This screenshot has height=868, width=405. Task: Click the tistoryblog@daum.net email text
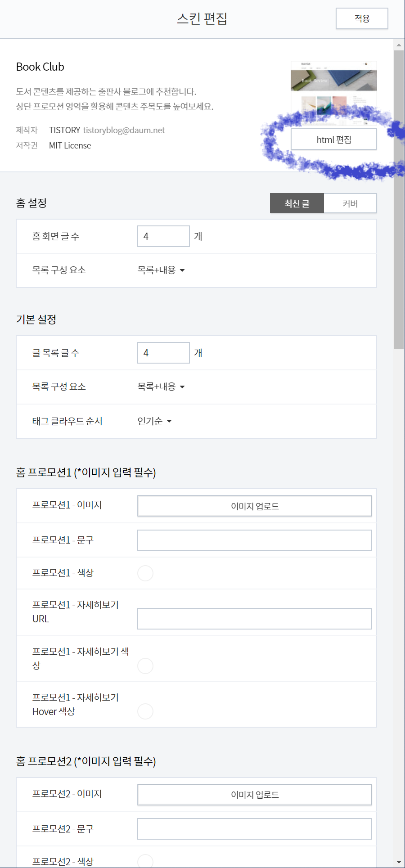(x=124, y=130)
